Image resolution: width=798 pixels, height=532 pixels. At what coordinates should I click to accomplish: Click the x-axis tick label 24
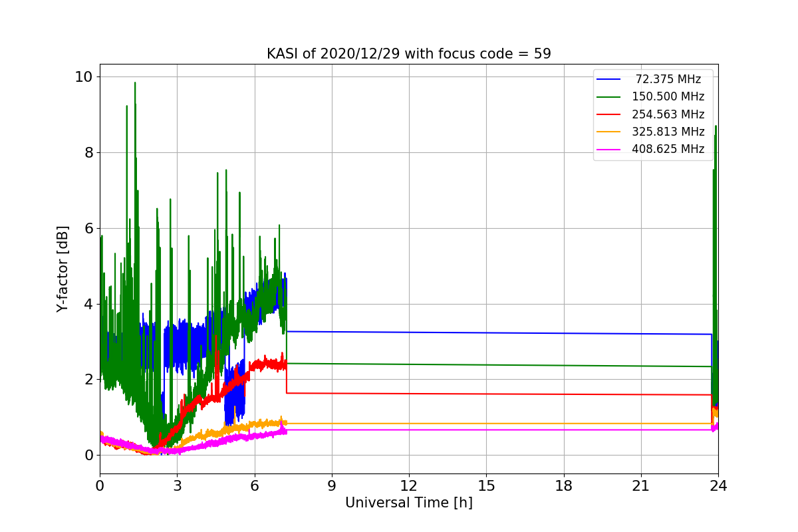coord(718,486)
